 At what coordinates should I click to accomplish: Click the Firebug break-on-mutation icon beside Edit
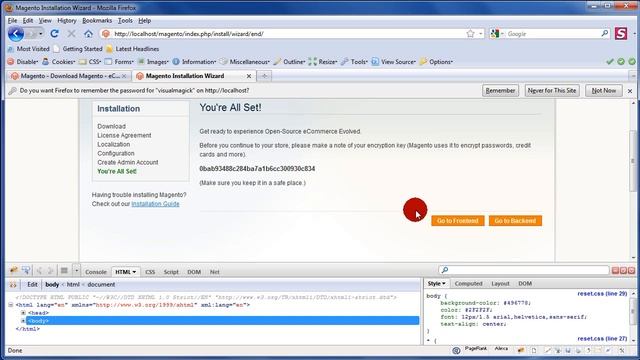(x=13, y=285)
